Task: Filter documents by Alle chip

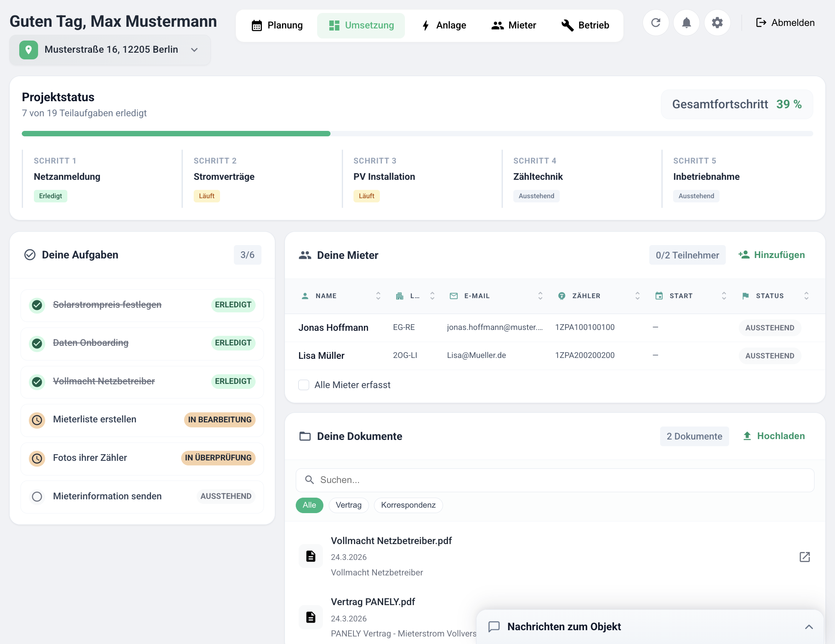Action: pos(310,505)
